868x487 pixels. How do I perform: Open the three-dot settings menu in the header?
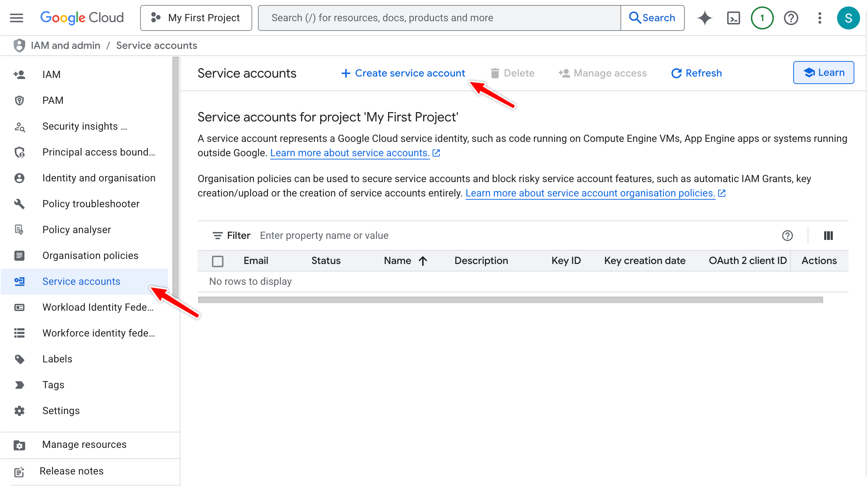[819, 18]
